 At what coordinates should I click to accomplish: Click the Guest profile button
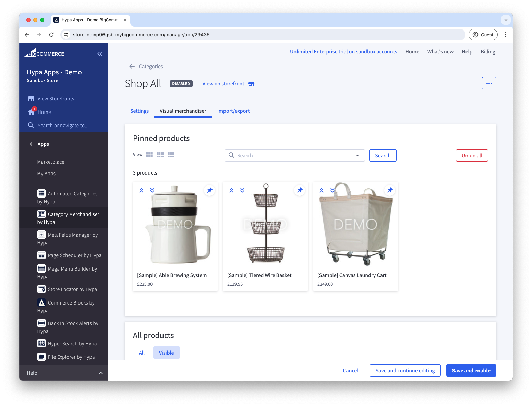coord(483,35)
